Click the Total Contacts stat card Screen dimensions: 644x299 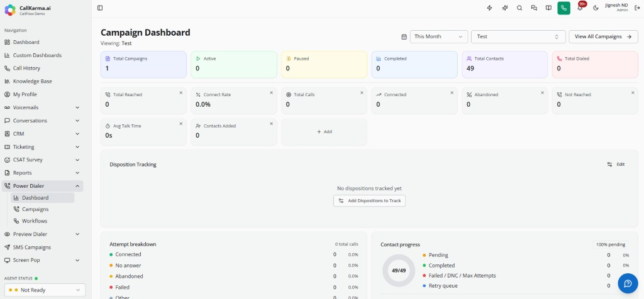click(505, 65)
